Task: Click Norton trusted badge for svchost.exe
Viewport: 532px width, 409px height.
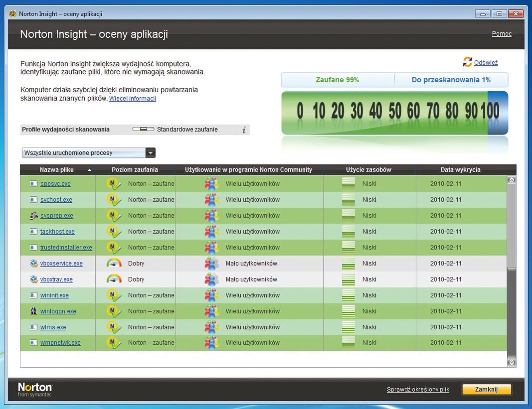Action: (x=114, y=200)
